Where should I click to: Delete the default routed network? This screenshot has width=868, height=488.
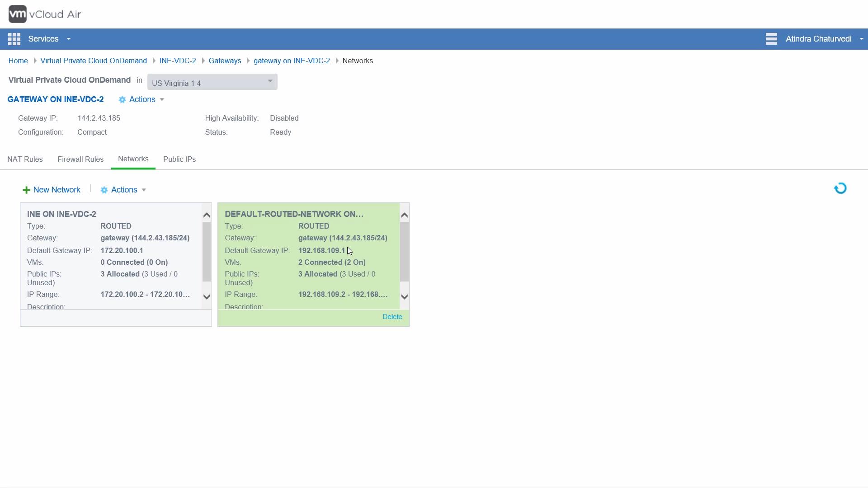[x=392, y=317]
